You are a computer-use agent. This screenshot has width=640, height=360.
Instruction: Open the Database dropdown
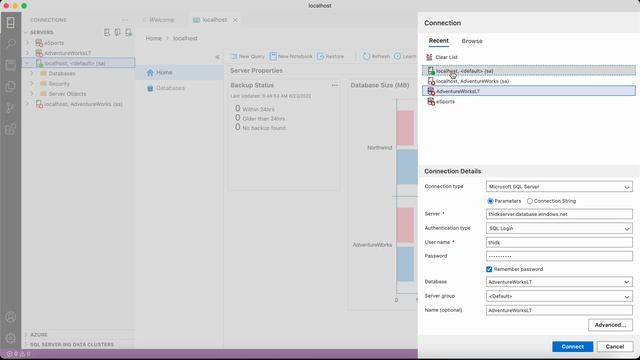click(x=559, y=282)
